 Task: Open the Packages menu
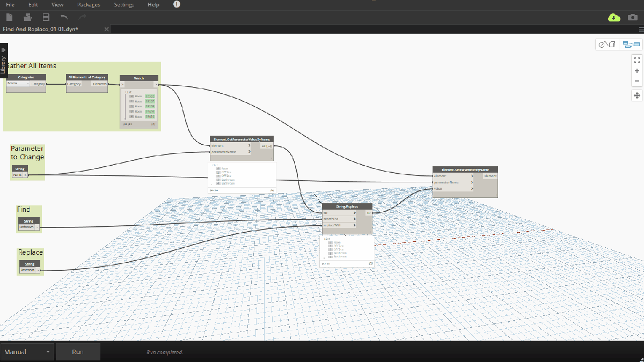88,4
